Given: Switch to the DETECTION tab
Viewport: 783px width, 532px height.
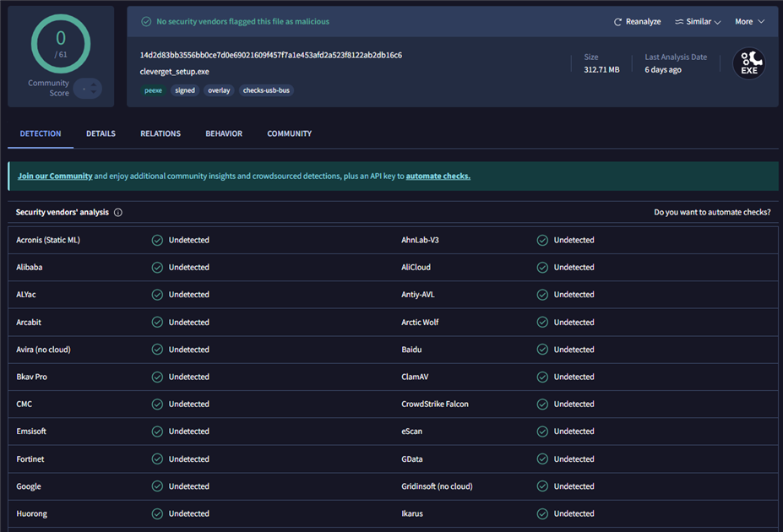Looking at the screenshot, I should tap(41, 133).
